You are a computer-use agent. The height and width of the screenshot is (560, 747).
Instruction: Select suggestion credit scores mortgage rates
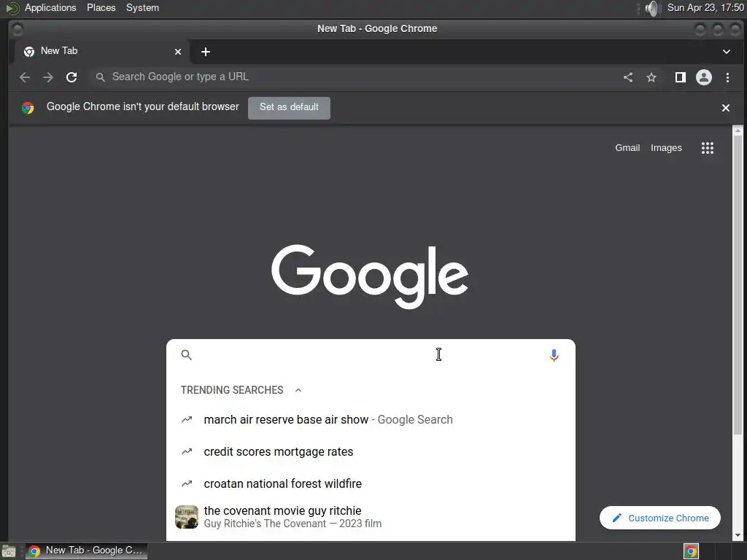pos(371,451)
